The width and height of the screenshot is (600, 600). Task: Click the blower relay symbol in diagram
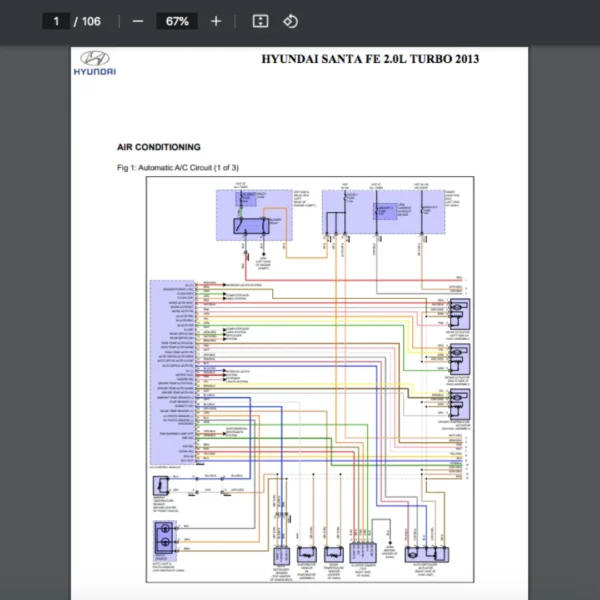[246, 225]
